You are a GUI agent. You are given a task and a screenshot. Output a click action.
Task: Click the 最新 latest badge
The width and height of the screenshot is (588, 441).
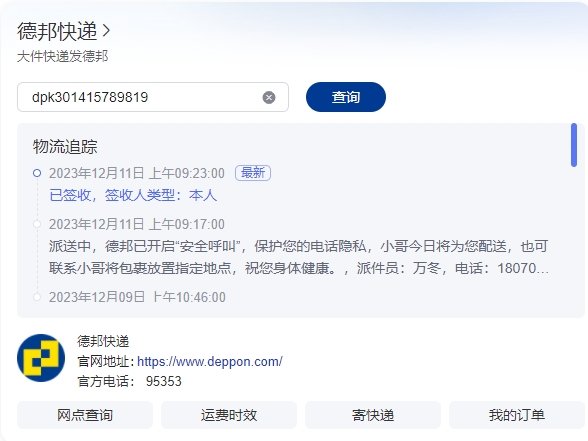point(253,173)
